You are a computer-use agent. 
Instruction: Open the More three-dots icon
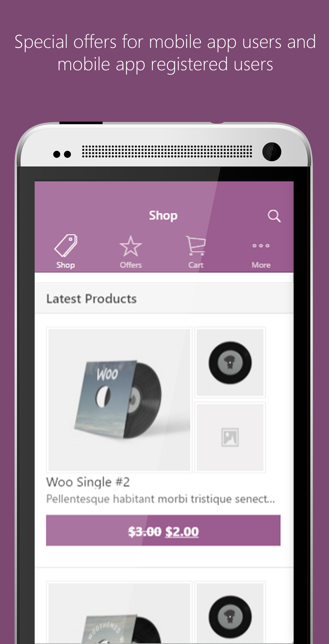pos(261,246)
